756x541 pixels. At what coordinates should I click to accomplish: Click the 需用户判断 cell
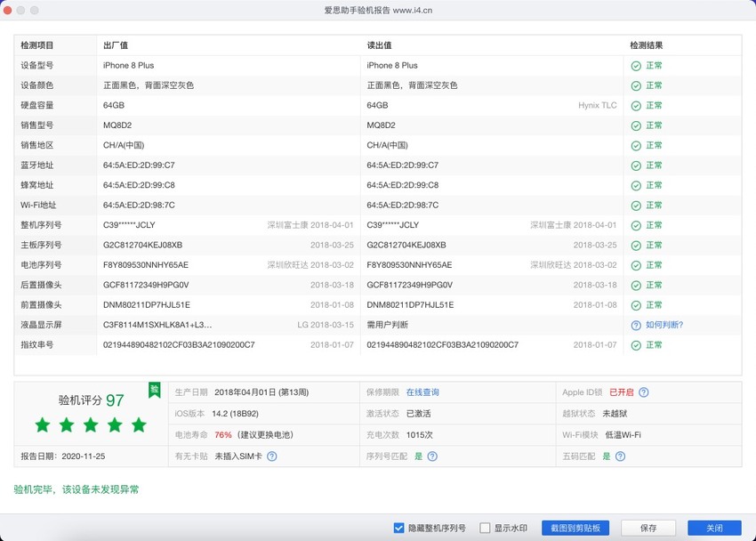[387, 325]
